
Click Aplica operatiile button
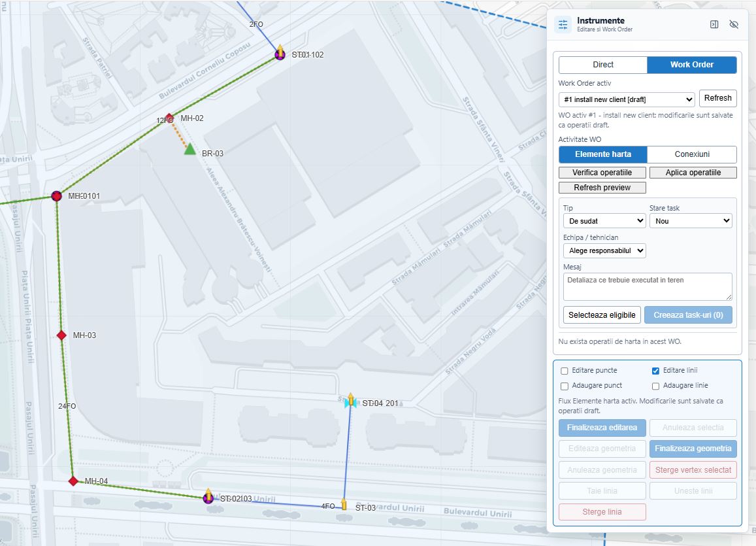coord(693,173)
